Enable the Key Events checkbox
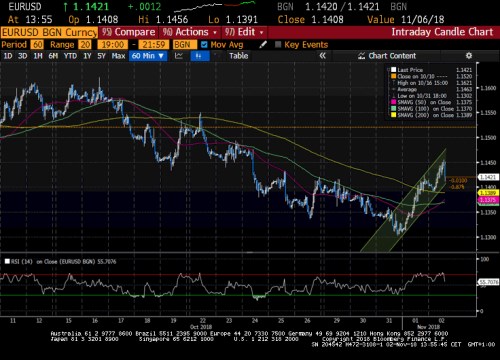500x360 pixels. [278, 45]
